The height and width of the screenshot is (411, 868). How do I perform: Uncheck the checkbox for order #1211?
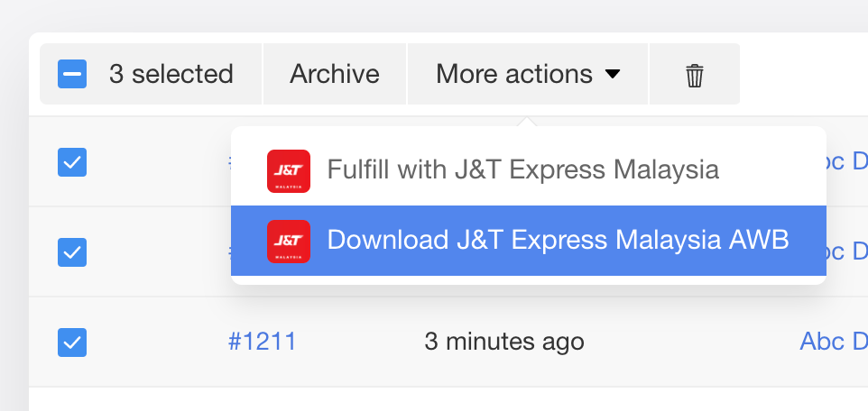(72, 342)
